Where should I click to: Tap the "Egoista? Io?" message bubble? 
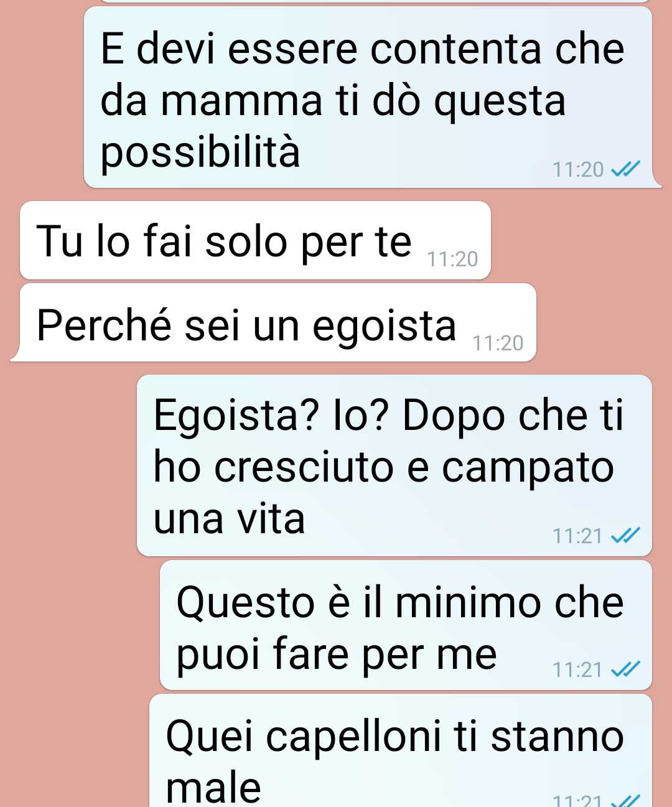(x=394, y=465)
